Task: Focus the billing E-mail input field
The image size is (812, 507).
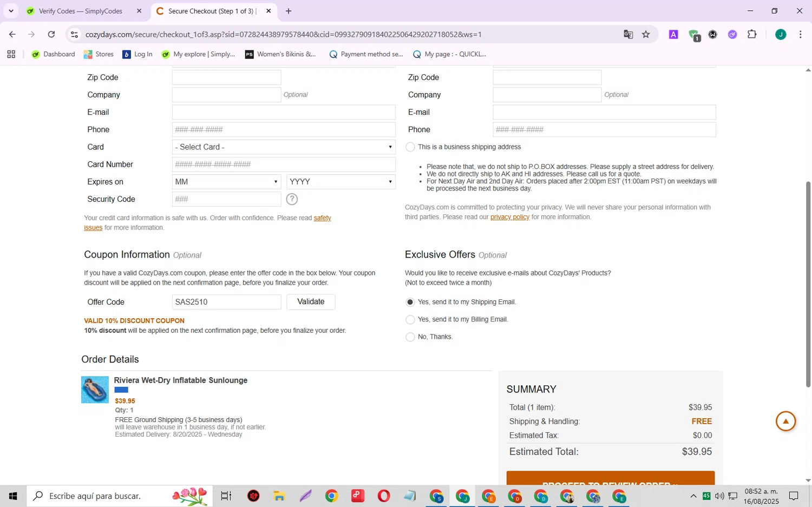Action: tap(284, 112)
